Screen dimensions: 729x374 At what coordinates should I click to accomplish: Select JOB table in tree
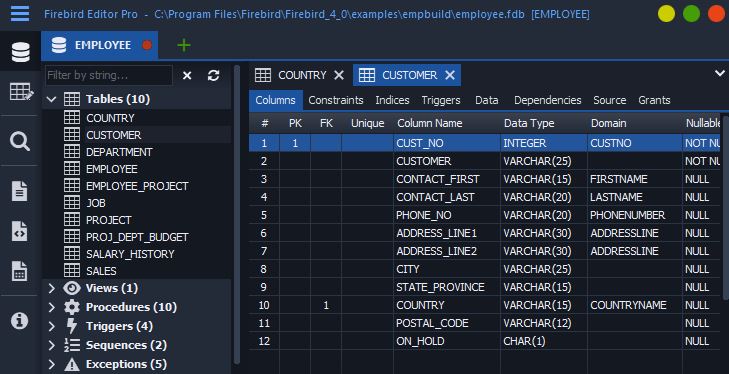click(x=96, y=203)
